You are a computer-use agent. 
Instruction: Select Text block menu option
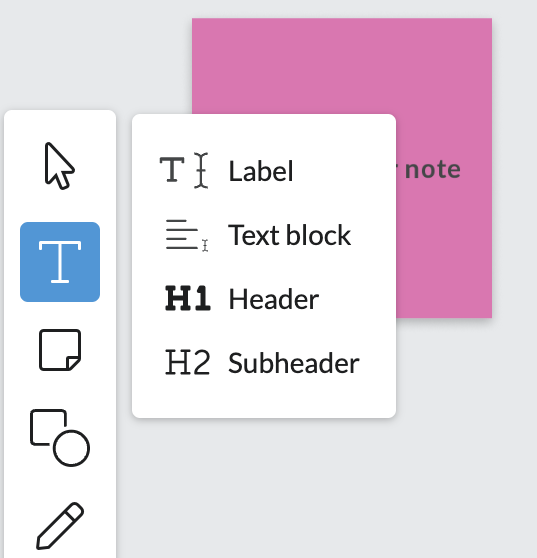[x=289, y=235]
